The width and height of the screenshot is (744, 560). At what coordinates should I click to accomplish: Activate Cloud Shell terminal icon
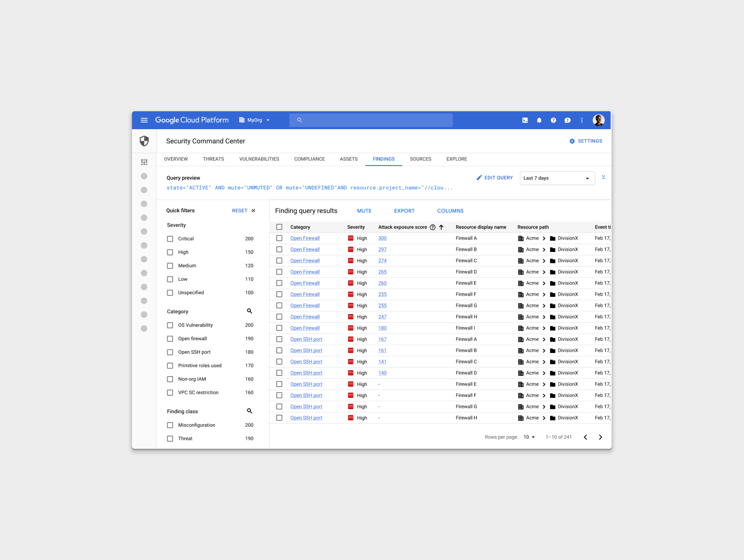coord(525,120)
